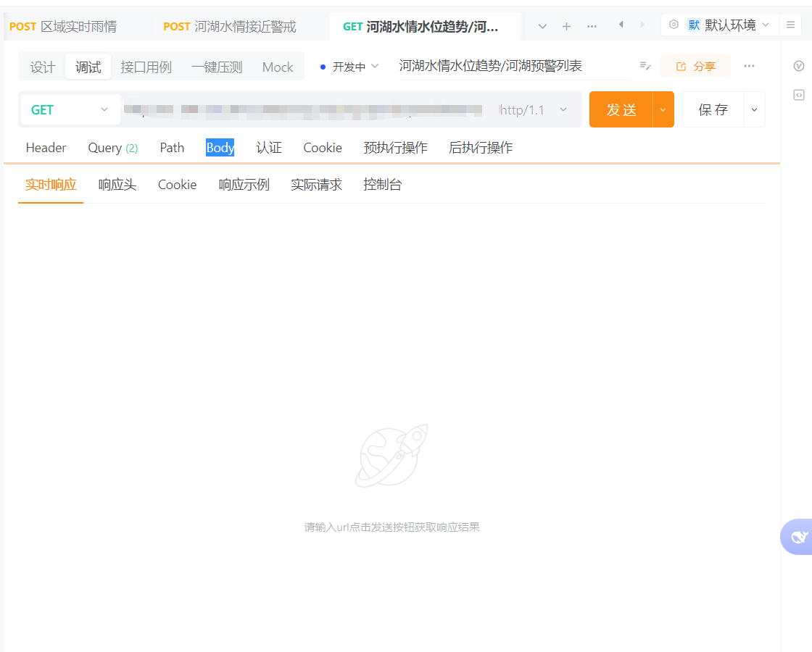Expand the 发送 button dropdown arrow

[663, 109]
